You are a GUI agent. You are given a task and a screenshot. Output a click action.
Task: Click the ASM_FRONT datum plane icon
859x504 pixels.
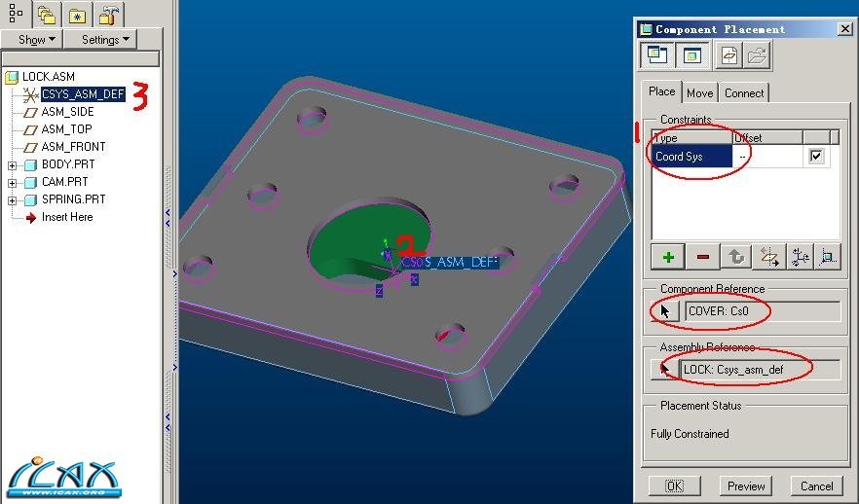point(31,147)
